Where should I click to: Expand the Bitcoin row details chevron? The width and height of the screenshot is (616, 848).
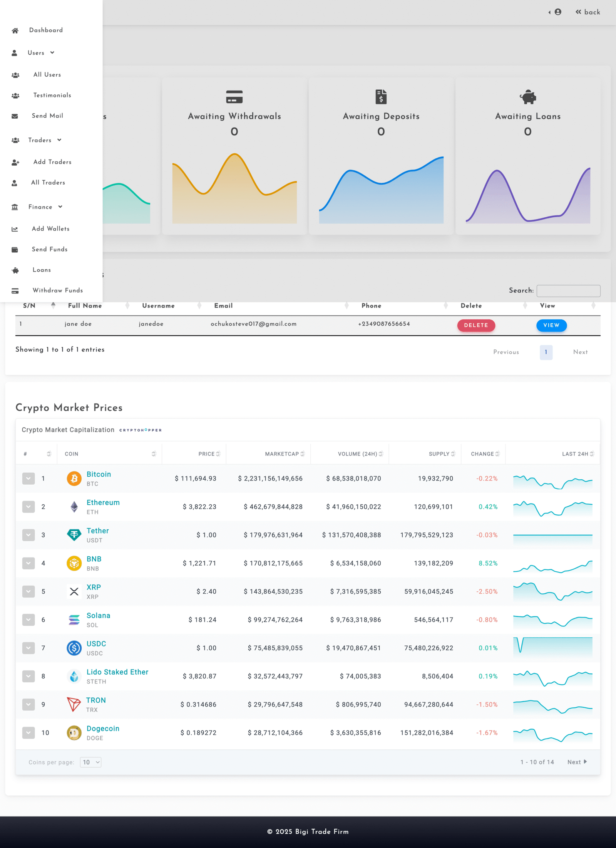pos(28,479)
